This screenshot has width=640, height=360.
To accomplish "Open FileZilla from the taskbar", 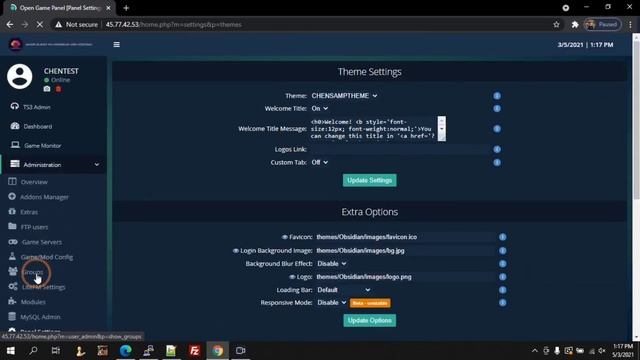I will pyautogui.click(x=194, y=351).
